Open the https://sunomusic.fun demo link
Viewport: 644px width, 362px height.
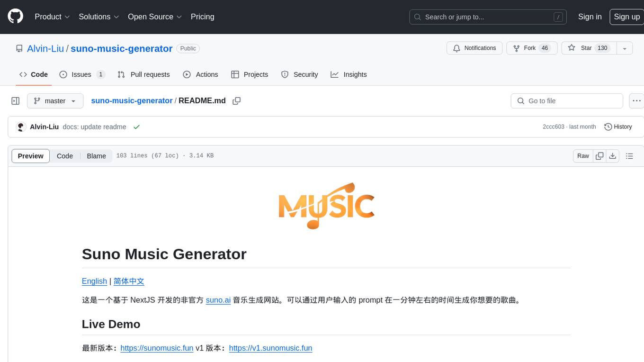[157, 348]
